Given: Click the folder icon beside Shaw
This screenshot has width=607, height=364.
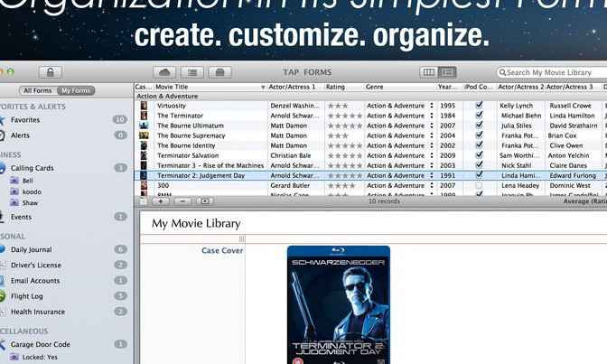Looking at the screenshot, I should tap(14, 202).
